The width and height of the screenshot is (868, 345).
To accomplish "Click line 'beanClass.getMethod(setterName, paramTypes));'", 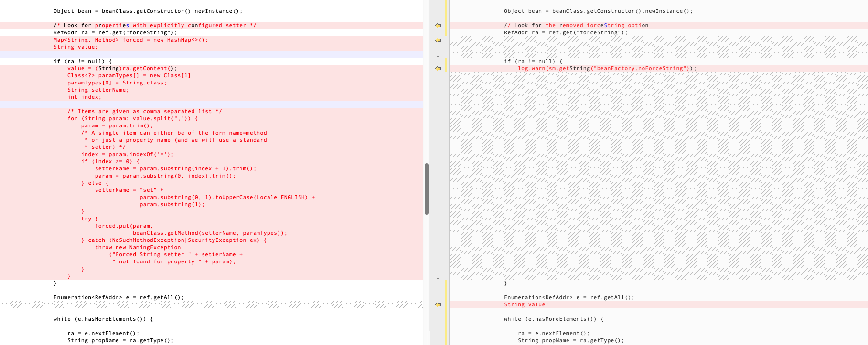I will coord(210,233).
